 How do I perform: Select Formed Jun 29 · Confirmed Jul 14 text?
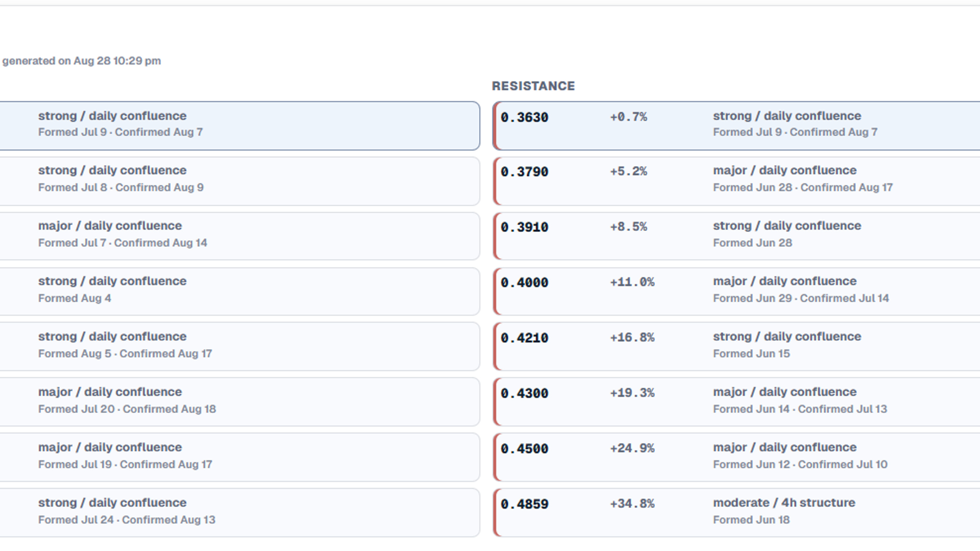click(x=801, y=298)
